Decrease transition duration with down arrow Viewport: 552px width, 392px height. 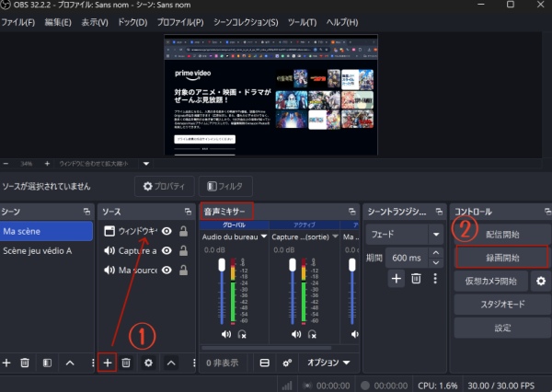435,263
